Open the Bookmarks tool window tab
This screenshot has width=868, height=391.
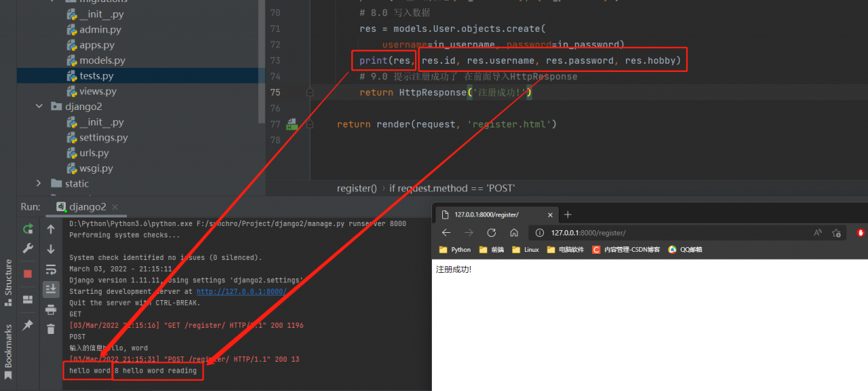(9, 350)
